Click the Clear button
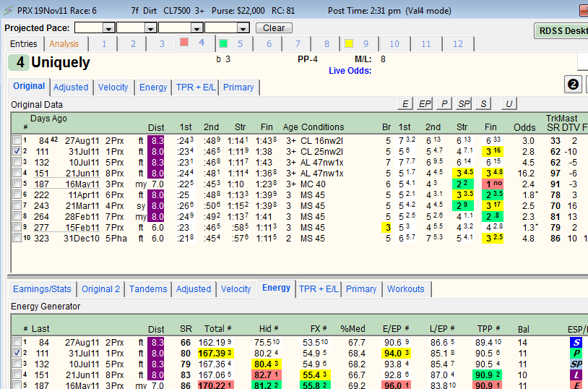The width and height of the screenshot is (588, 389). click(274, 28)
